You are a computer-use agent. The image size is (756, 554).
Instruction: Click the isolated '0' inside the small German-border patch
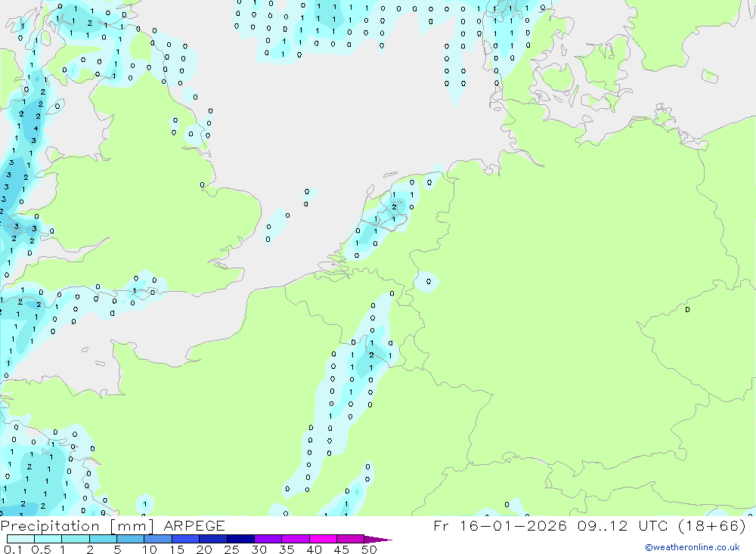click(x=429, y=282)
